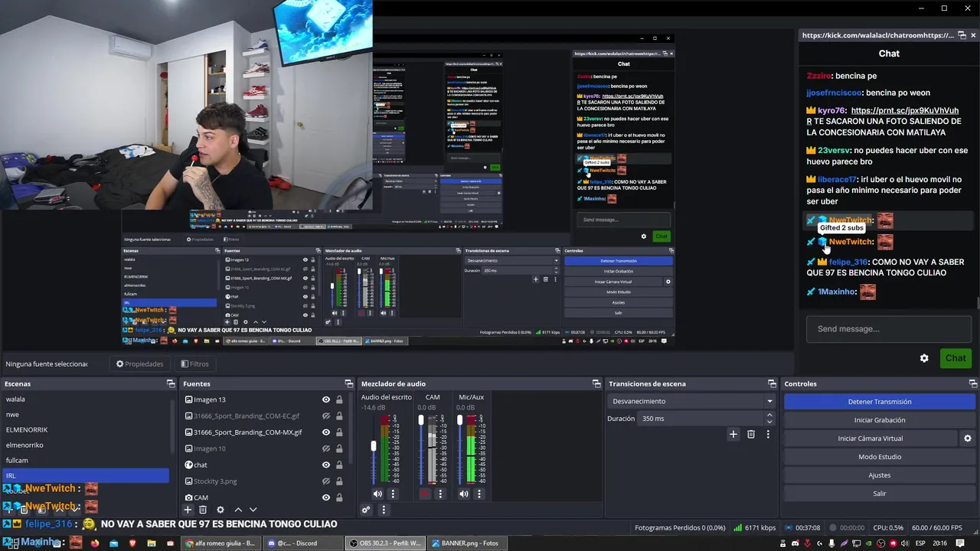Decrease transition duration with down arrow

(x=769, y=422)
